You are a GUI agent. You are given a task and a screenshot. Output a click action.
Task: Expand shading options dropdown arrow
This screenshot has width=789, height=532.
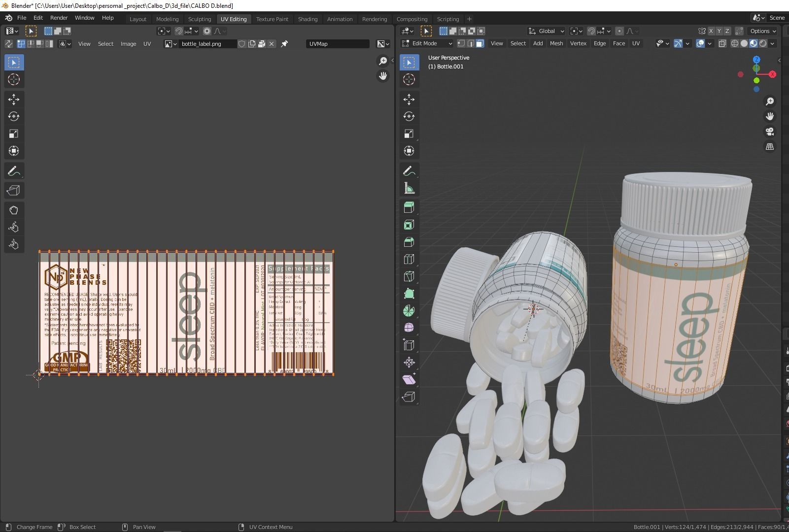tap(772, 43)
